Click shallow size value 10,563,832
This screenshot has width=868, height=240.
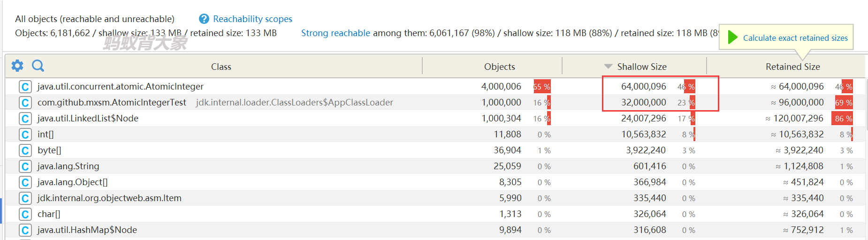click(x=643, y=134)
